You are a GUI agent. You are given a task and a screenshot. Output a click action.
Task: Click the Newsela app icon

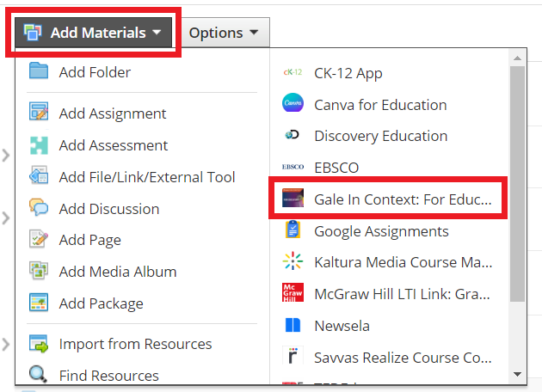pyautogui.click(x=293, y=326)
